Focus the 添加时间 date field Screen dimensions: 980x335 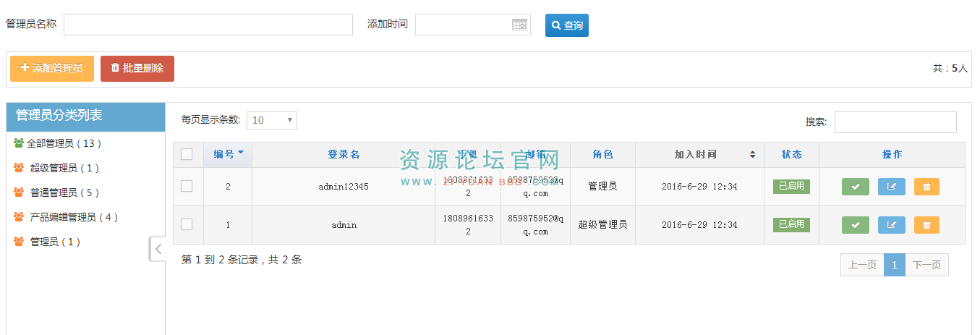[x=473, y=25]
